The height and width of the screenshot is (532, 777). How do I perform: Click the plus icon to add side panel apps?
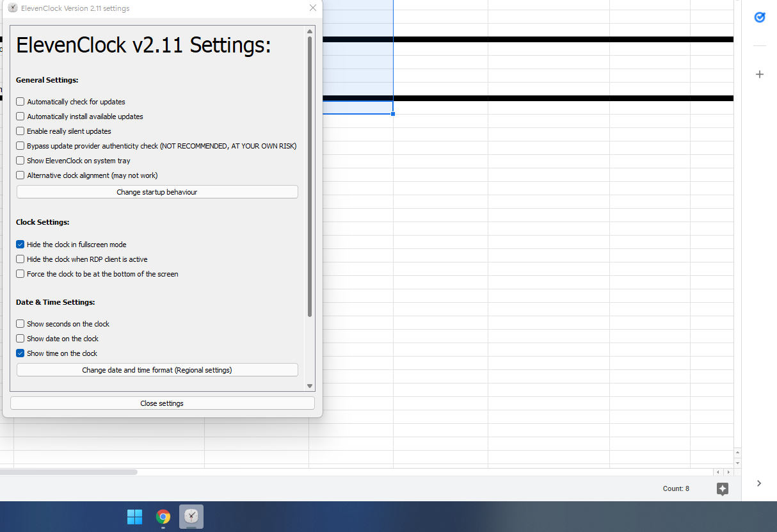pyautogui.click(x=759, y=74)
